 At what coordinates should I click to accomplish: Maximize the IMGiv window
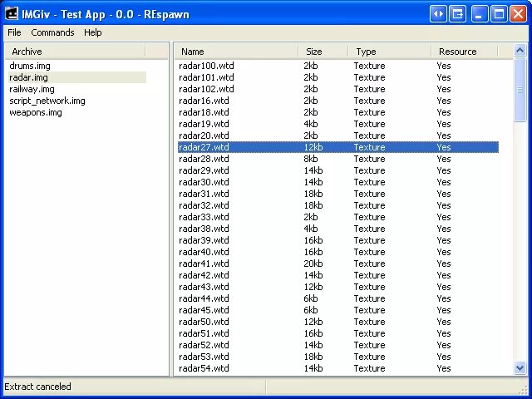[x=499, y=14]
